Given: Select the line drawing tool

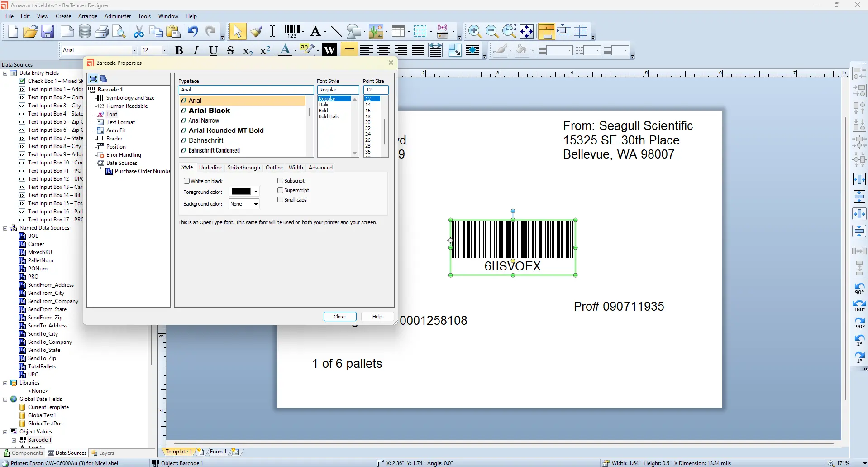Looking at the screenshot, I should tap(336, 31).
